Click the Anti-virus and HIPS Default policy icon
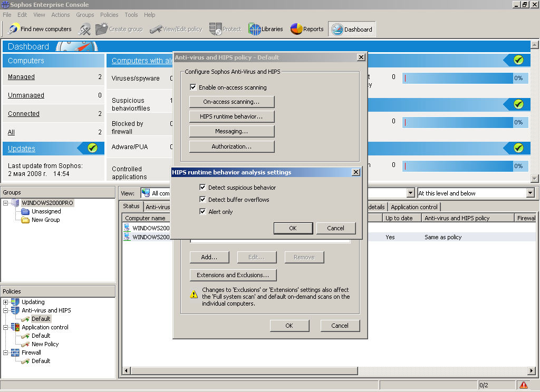540x392 pixels. (25, 319)
